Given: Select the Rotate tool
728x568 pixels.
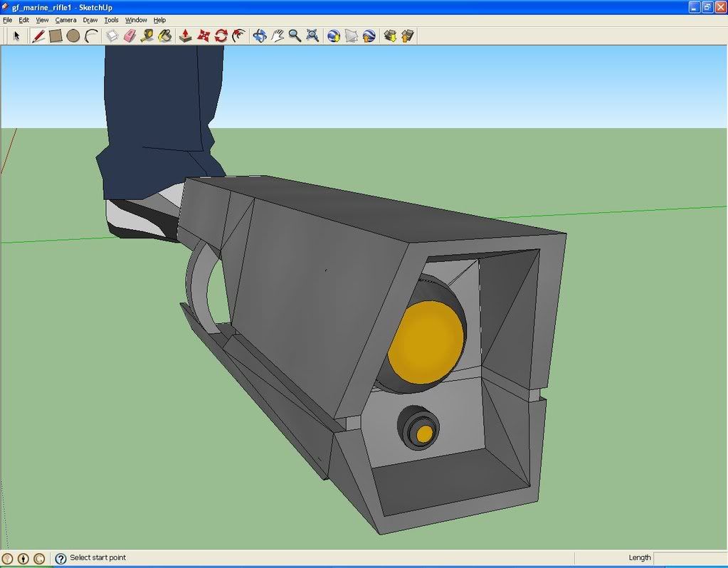Looking at the screenshot, I should [x=221, y=36].
